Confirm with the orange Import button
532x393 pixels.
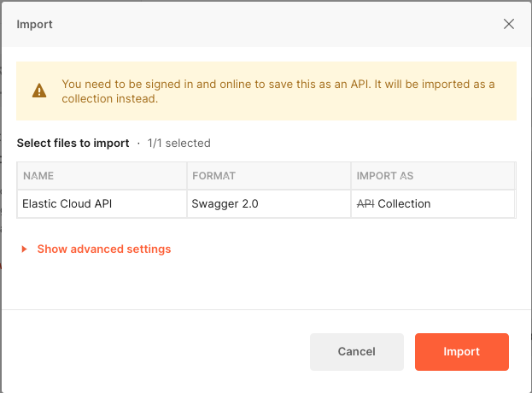point(461,351)
